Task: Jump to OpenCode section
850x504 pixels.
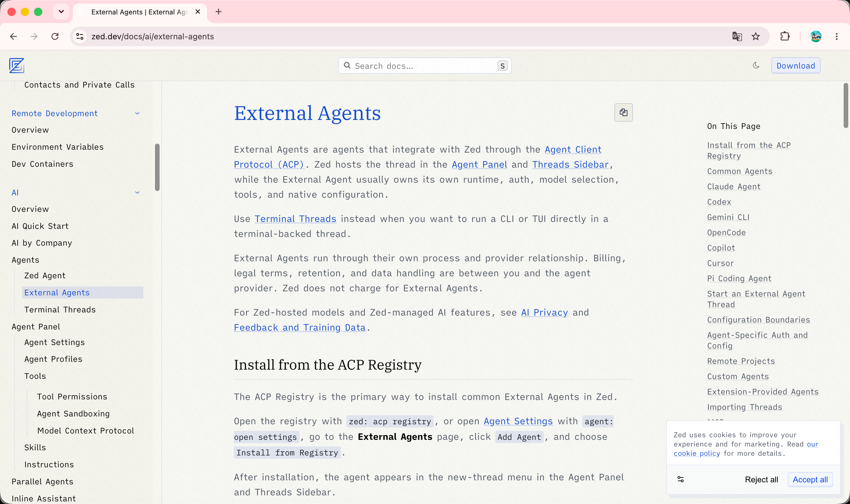Action: pos(726,233)
